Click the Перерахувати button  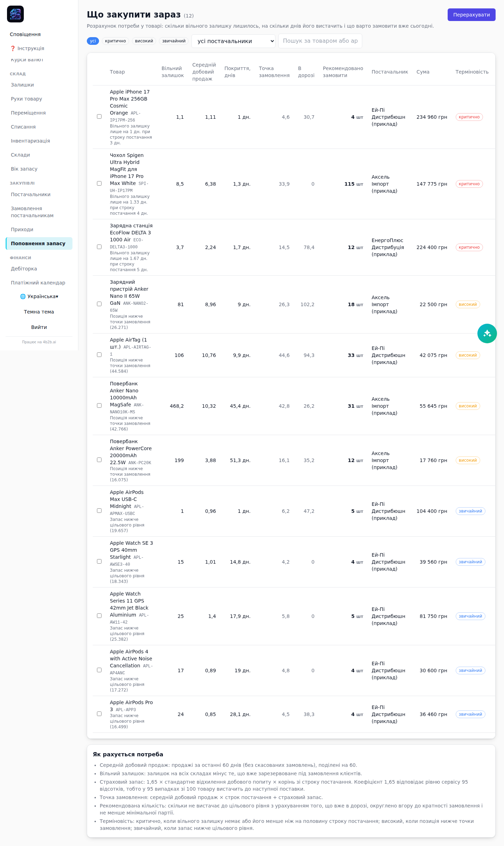(x=471, y=15)
